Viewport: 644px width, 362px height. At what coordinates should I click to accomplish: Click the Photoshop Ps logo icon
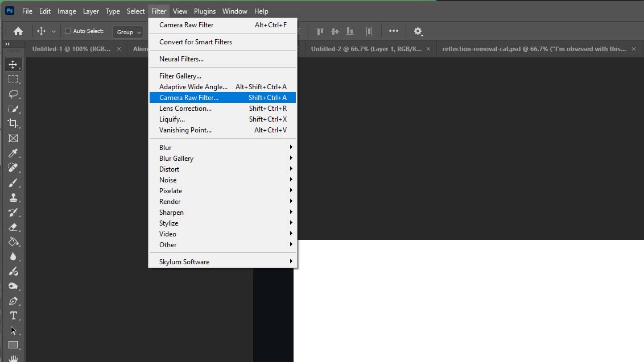(x=10, y=11)
